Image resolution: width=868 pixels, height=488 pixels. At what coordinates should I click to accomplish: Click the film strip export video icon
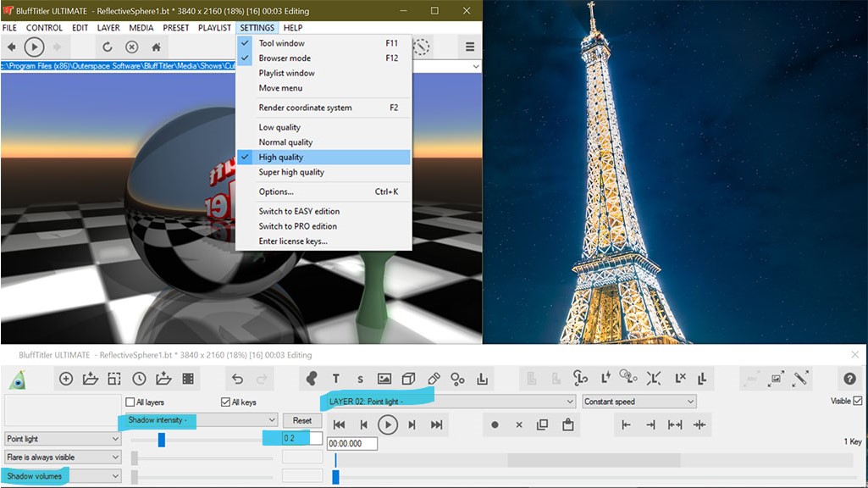188,379
